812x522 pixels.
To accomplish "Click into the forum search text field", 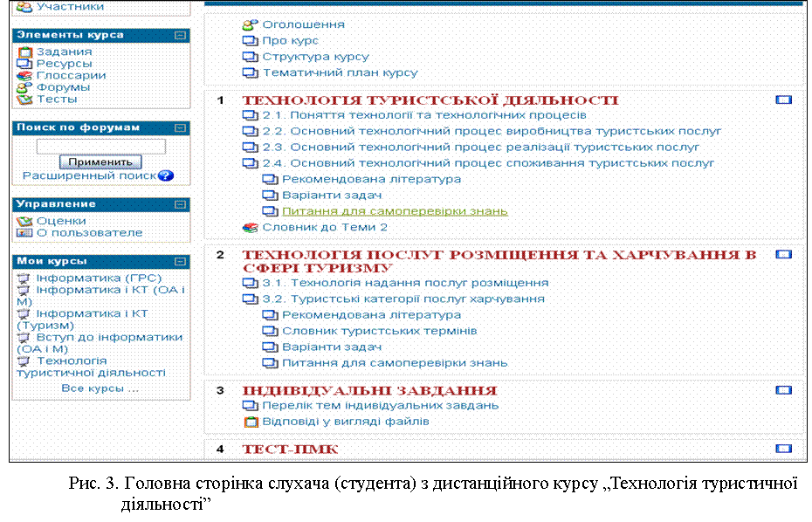I will 101,147.
